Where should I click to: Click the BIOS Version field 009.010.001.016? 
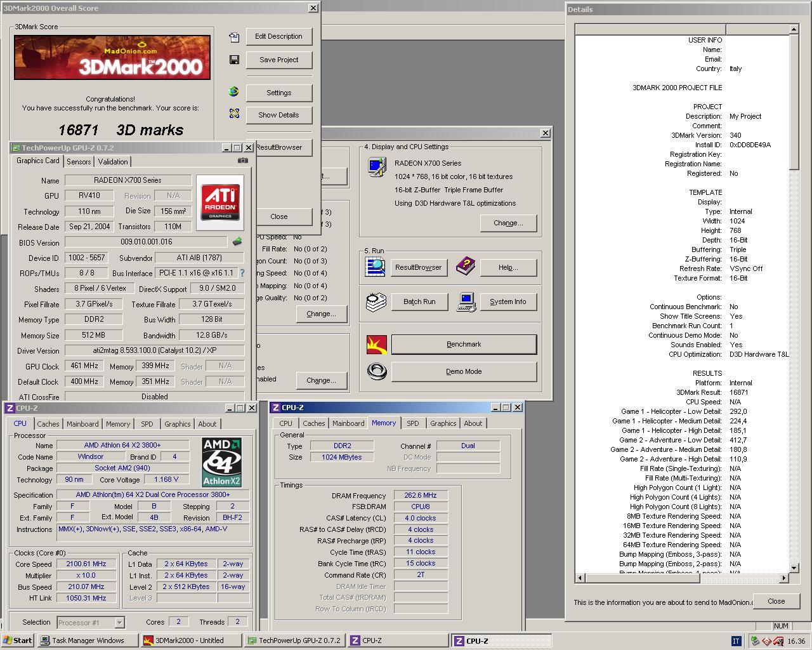pyautogui.click(x=146, y=242)
